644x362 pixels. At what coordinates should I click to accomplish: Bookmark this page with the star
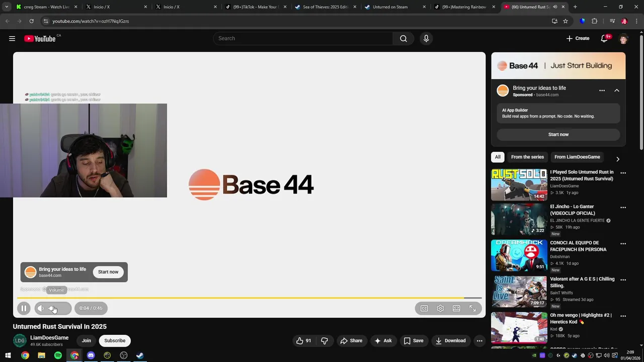click(x=566, y=21)
